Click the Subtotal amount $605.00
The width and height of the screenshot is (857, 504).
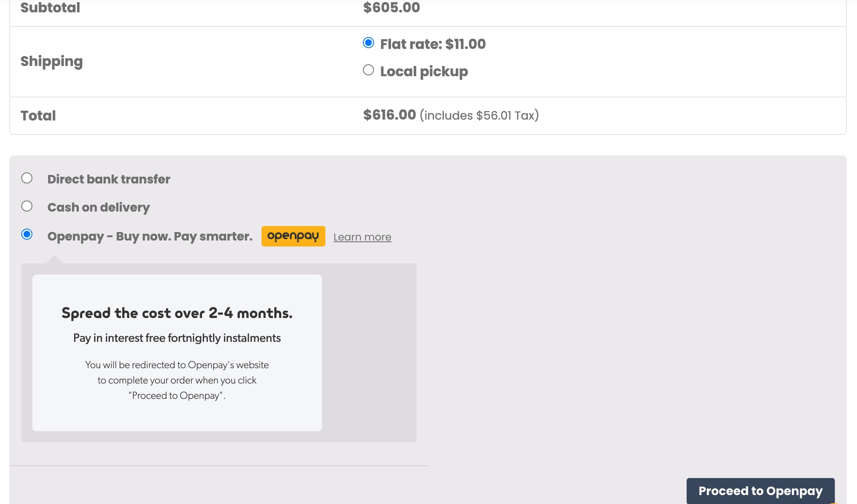click(391, 7)
